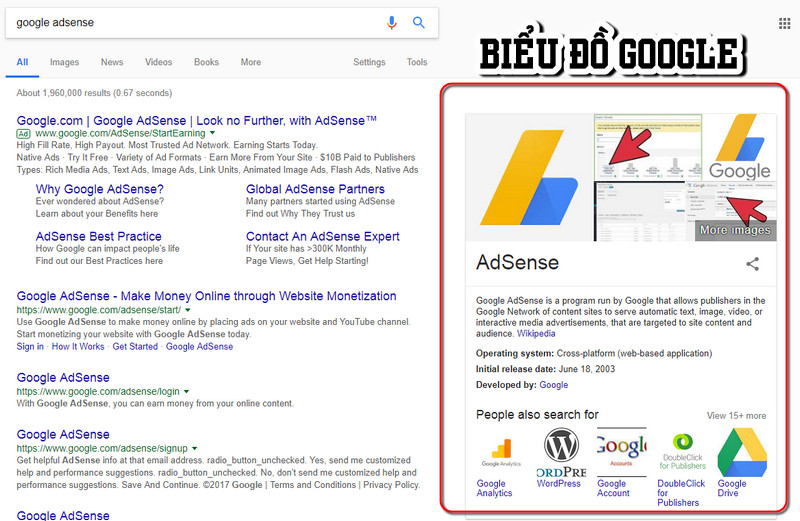The height and width of the screenshot is (521, 800).
Task: Click the DoubleClick for Publishers logo thumbnail
Action: click(x=682, y=452)
